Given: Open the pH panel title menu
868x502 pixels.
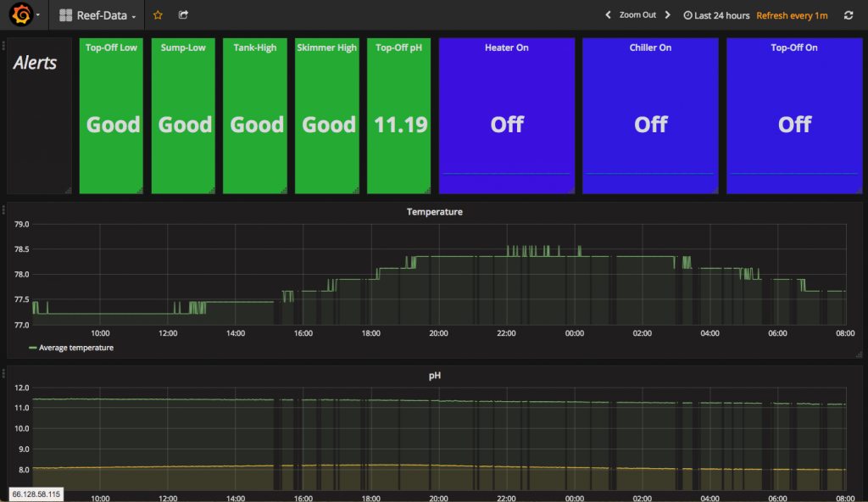Looking at the screenshot, I should 434,374.
